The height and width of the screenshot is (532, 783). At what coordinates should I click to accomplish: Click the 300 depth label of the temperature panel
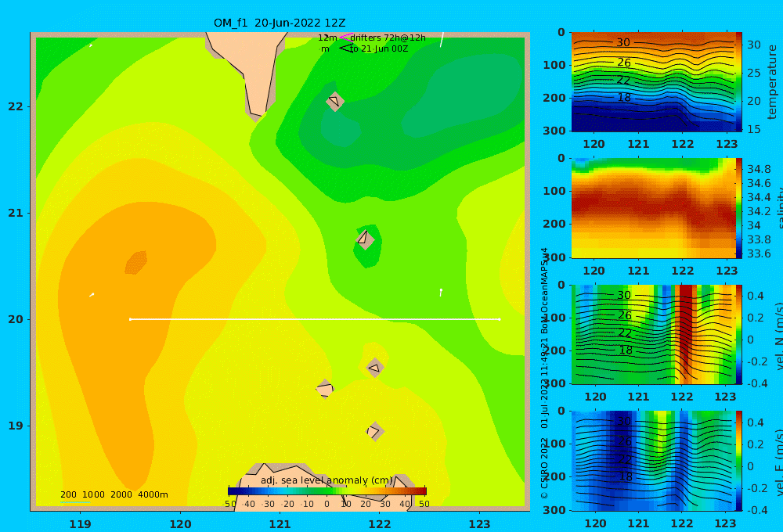click(554, 131)
